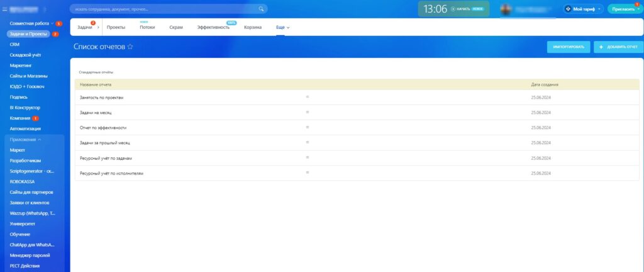
Task: Open Задачи и Проекты in sidebar
Action: click(28, 34)
